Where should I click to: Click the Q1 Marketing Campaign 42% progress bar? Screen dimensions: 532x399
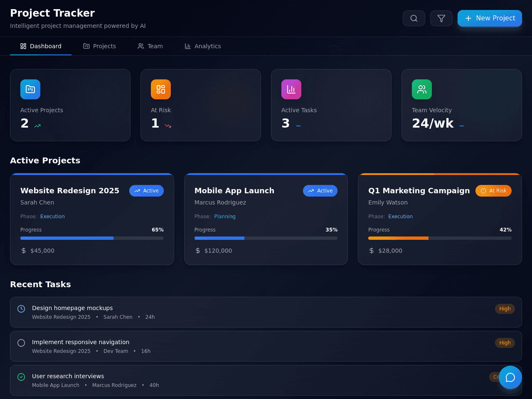pyautogui.click(x=440, y=238)
